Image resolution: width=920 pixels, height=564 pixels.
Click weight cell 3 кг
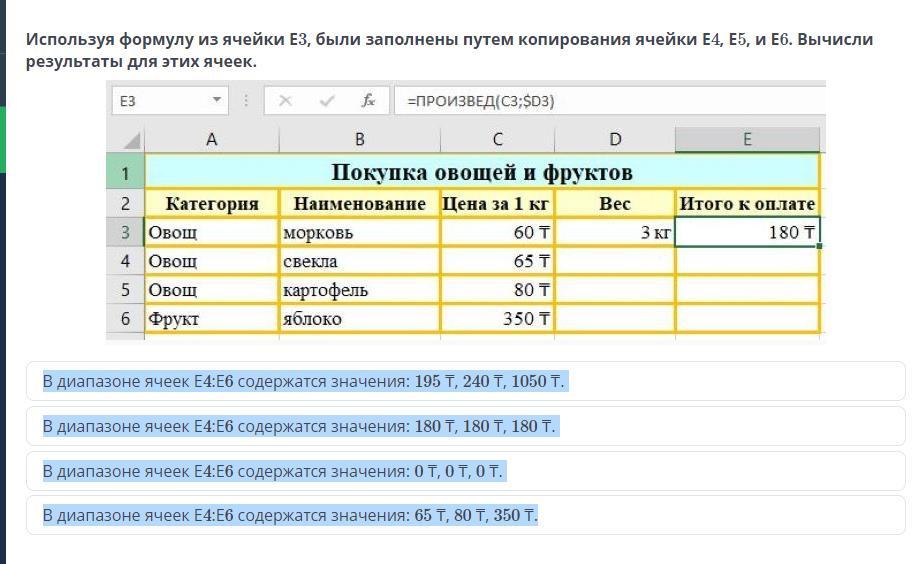[615, 232]
